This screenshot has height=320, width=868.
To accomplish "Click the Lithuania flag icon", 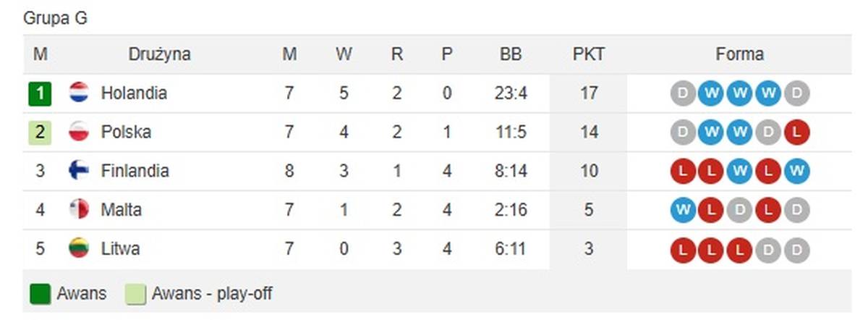I will [x=78, y=249].
